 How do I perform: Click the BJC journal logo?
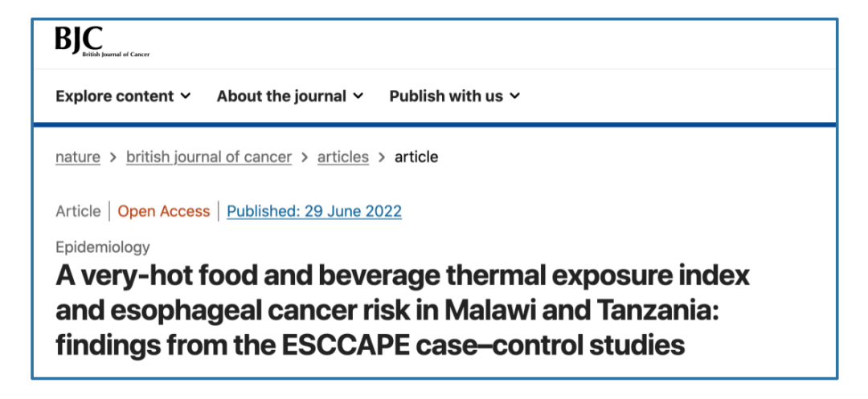80,39
